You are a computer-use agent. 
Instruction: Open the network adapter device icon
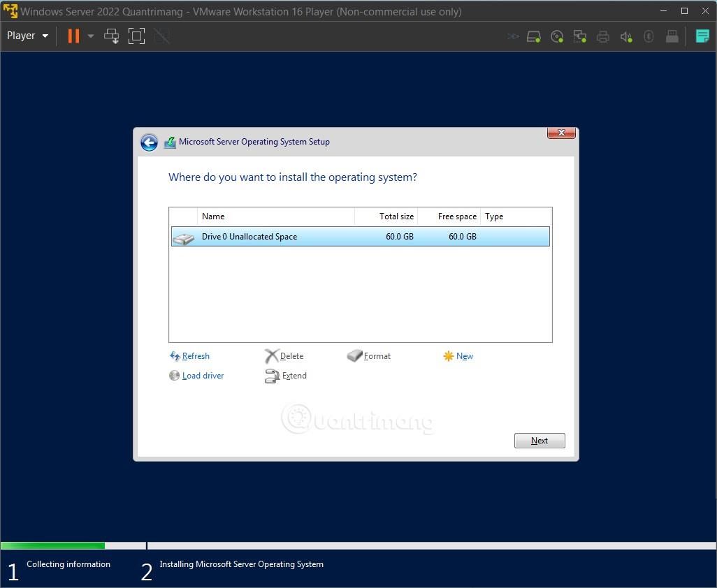click(580, 36)
